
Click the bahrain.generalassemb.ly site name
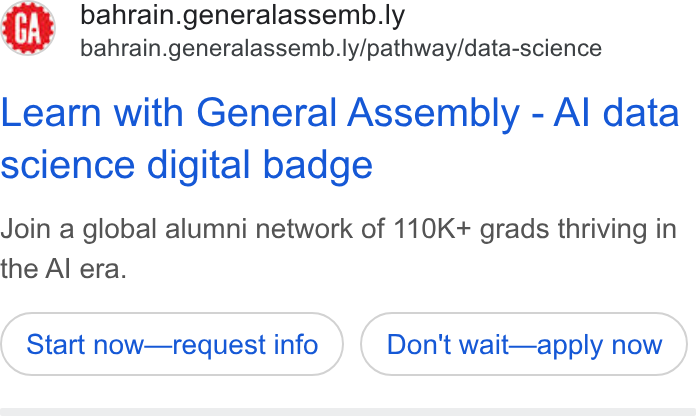point(242,16)
